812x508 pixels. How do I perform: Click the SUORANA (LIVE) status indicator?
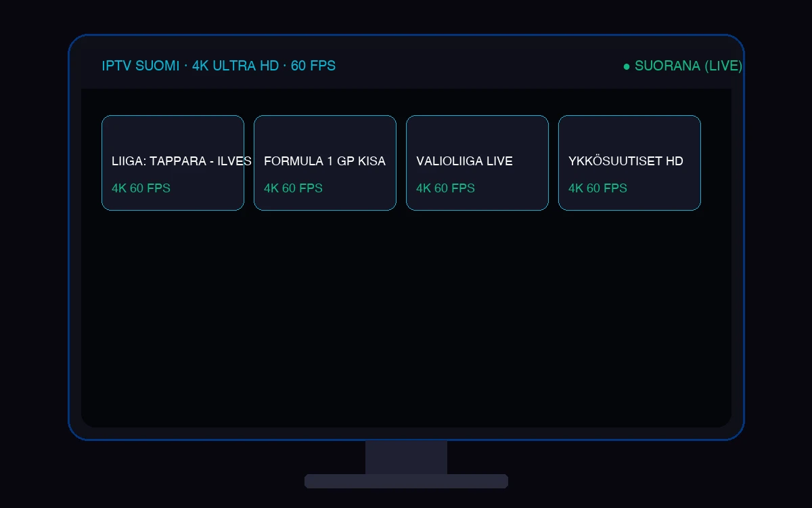pos(683,66)
